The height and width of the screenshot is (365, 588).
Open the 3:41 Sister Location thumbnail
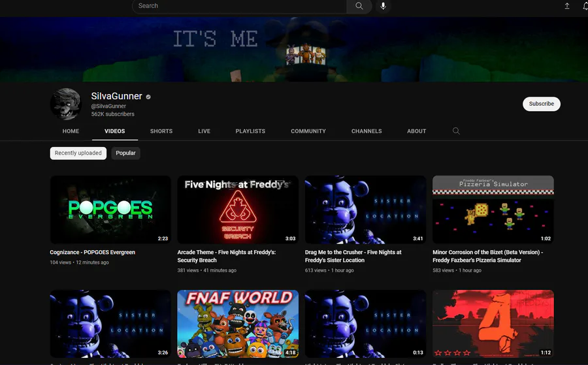tap(365, 210)
